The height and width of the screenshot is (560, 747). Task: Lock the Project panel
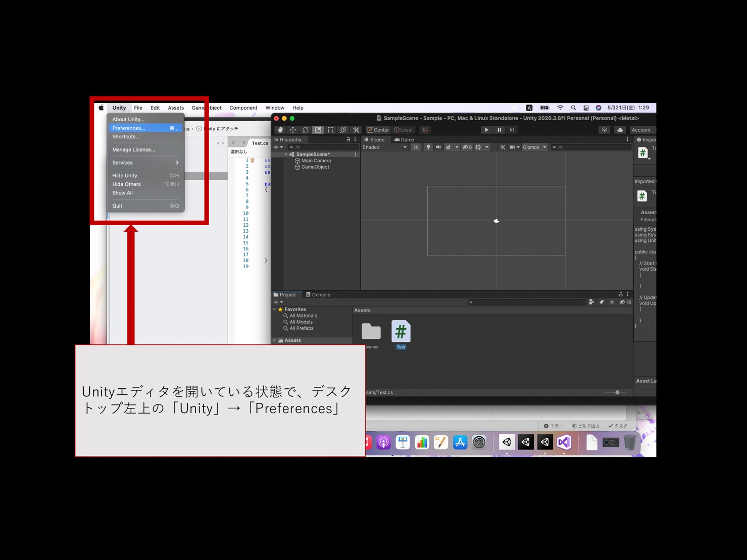pos(621,294)
